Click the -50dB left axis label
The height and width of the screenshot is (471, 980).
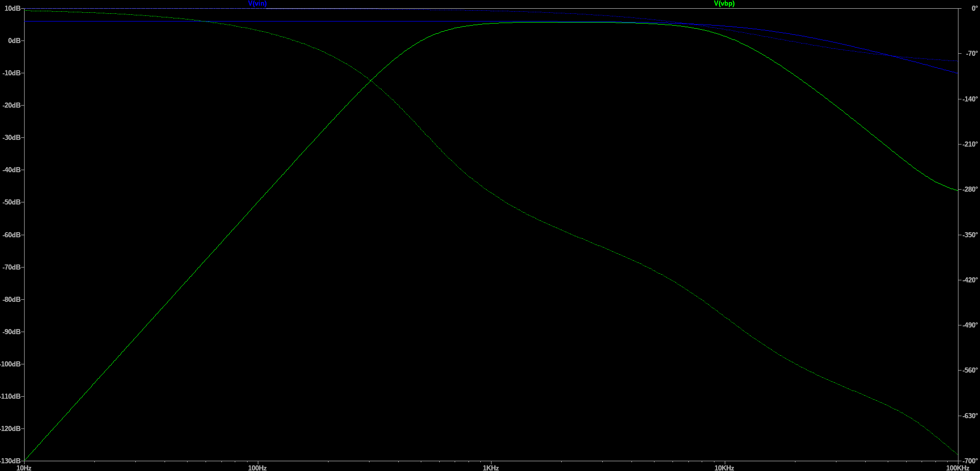tap(12, 202)
